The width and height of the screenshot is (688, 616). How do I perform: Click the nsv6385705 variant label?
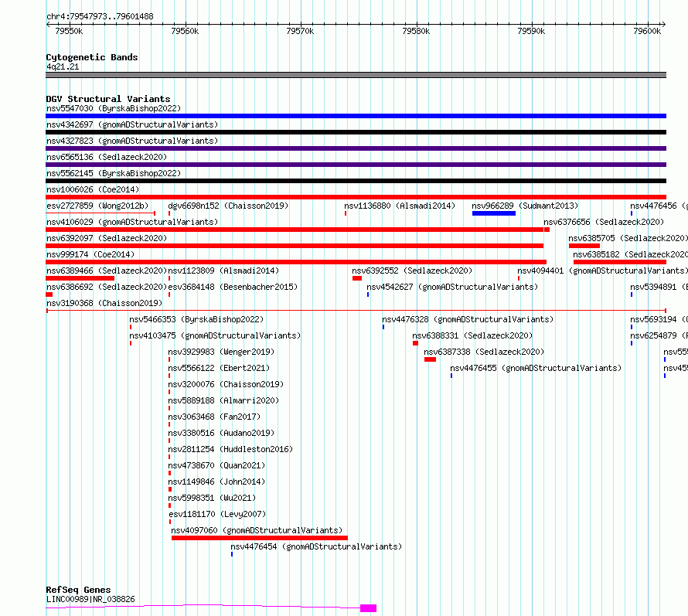pos(628,238)
